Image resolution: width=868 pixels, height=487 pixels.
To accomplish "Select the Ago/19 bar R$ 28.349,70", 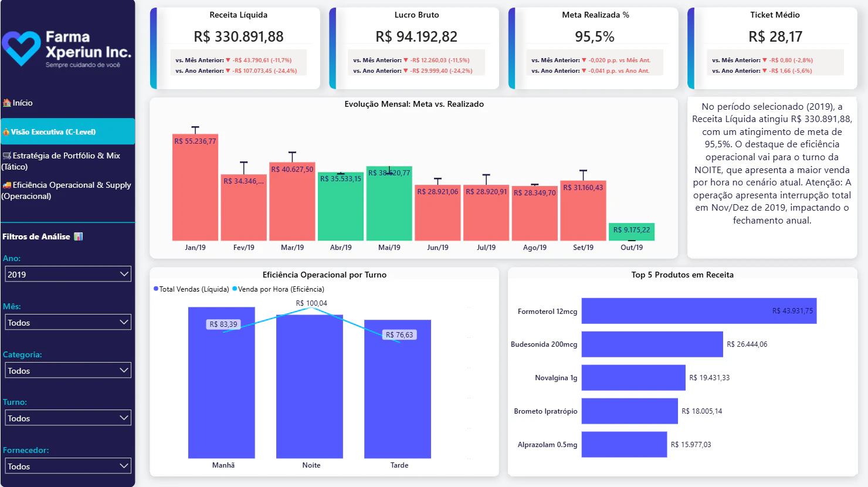I will coord(535,213).
